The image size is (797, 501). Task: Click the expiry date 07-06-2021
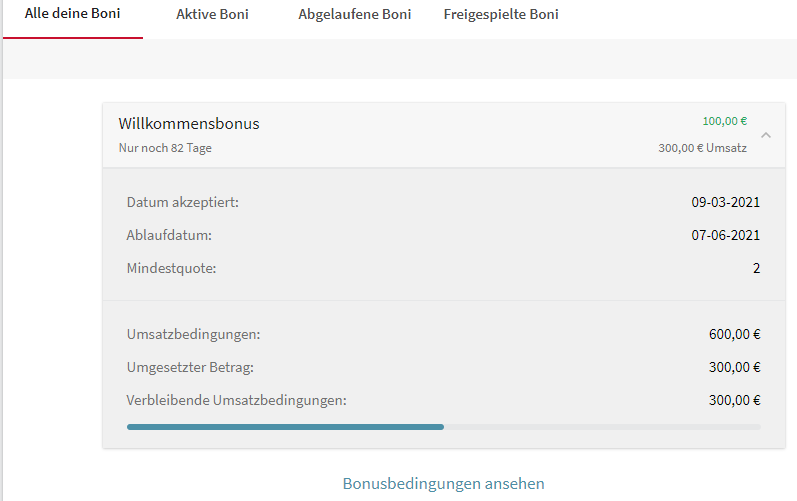(725, 236)
